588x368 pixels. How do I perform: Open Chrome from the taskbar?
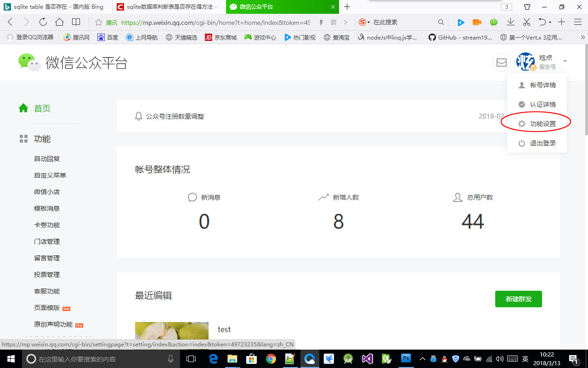pos(271,359)
